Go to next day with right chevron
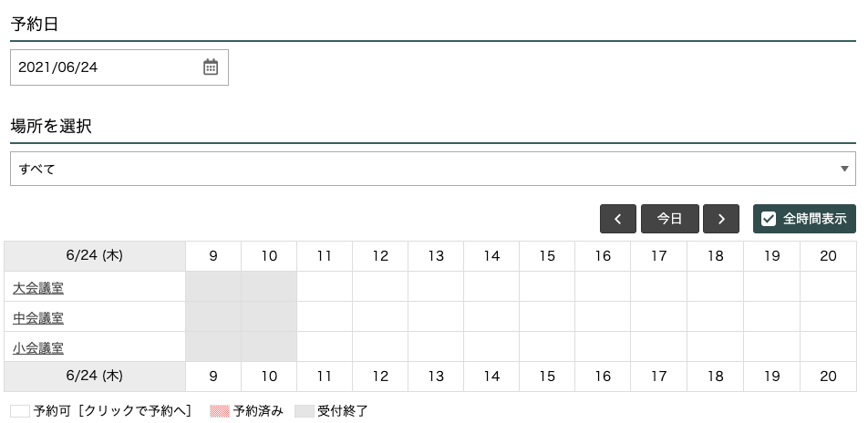The image size is (868, 423). pos(721,219)
